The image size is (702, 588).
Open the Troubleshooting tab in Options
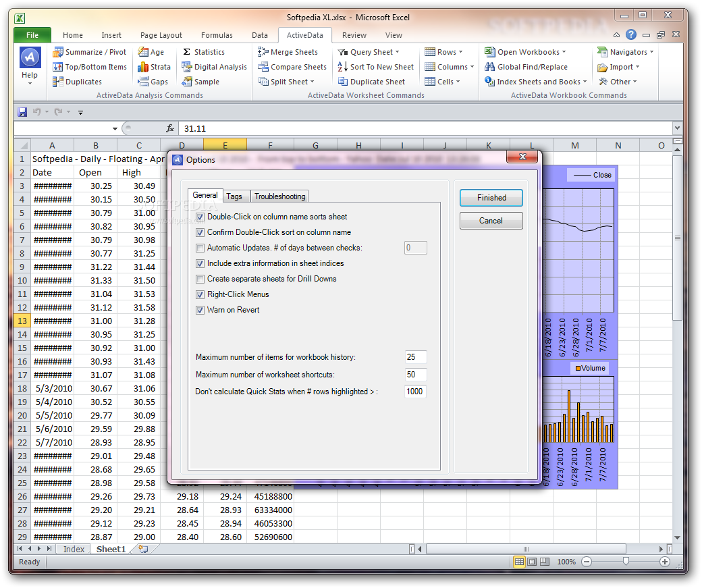pyautogui.click(x=280, y=196)
